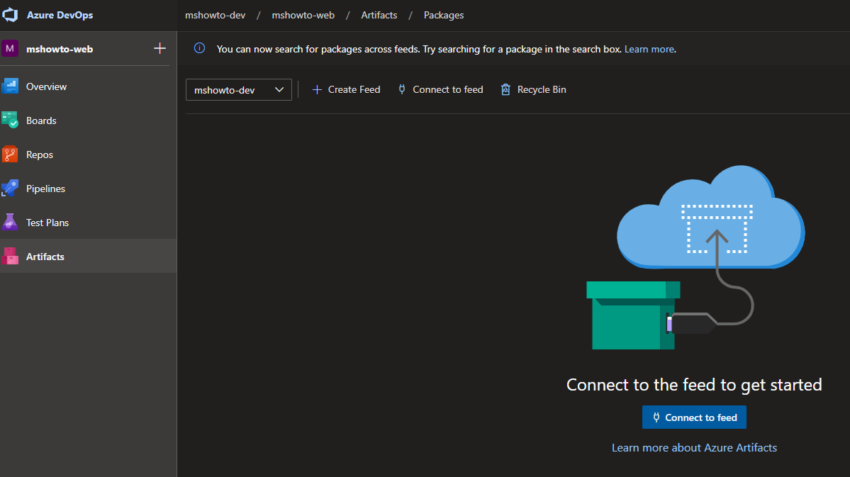Click the Artifacts breadcrumb item
The width and height of the screenshot is (850, 477).
point(379,15)
